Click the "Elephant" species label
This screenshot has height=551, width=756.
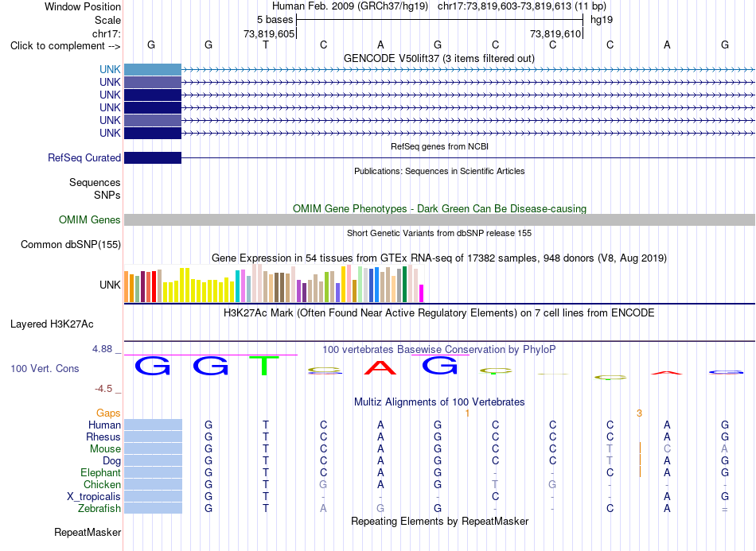point(100,472)
